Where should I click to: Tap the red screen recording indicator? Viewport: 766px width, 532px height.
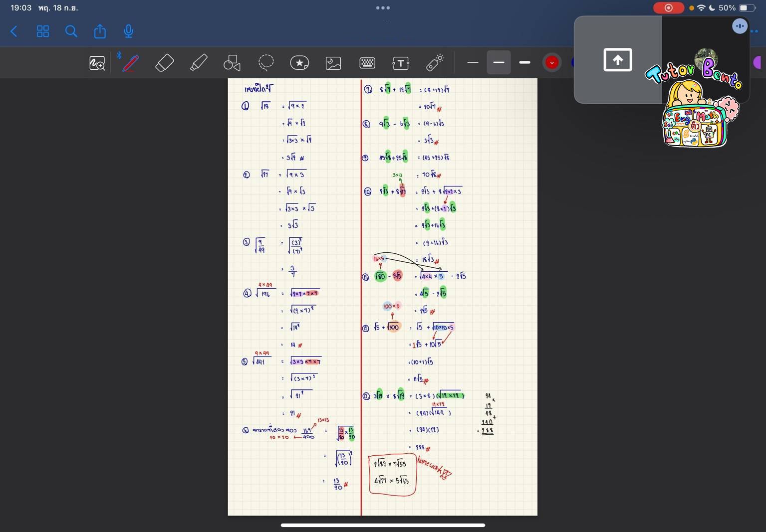pyautogui.click(x=668, y=8)
